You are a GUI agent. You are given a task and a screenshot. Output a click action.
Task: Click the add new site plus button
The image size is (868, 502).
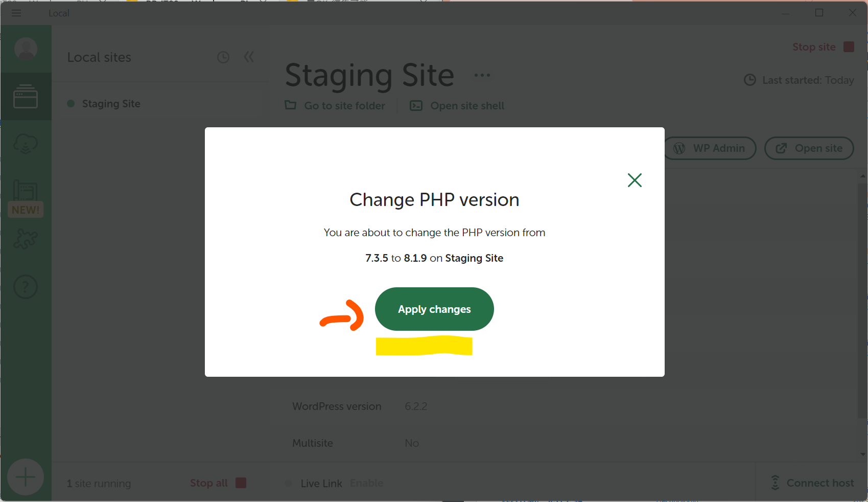tap(26, 477)
